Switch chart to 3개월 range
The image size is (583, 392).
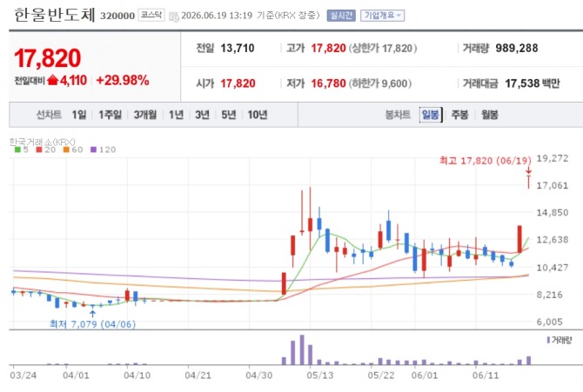(x=145, y=115)
